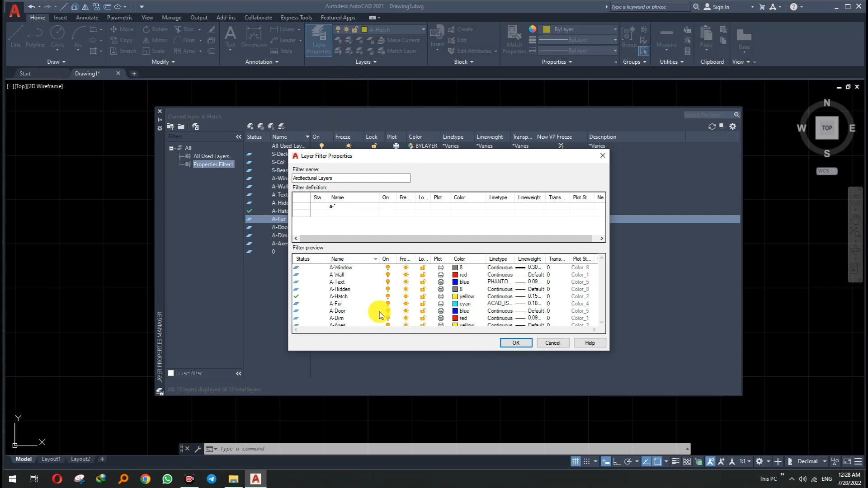Expand the Modify panel dropdown
This screenshot has width=868, height=488.
point(163,62)
